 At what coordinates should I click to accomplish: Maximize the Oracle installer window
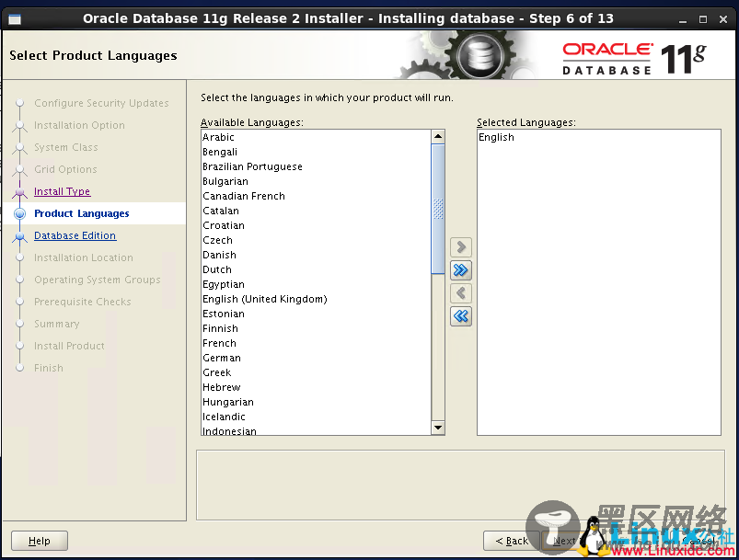coord(703,19)
